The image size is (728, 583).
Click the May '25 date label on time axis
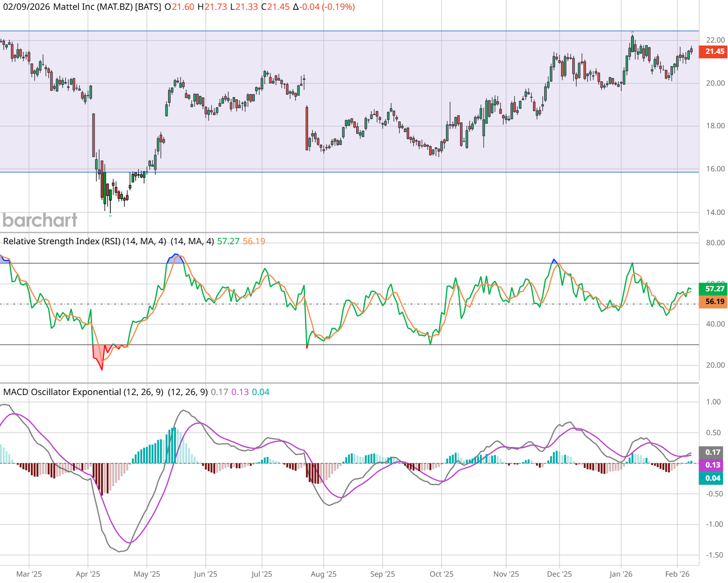[x=147, y=574]
